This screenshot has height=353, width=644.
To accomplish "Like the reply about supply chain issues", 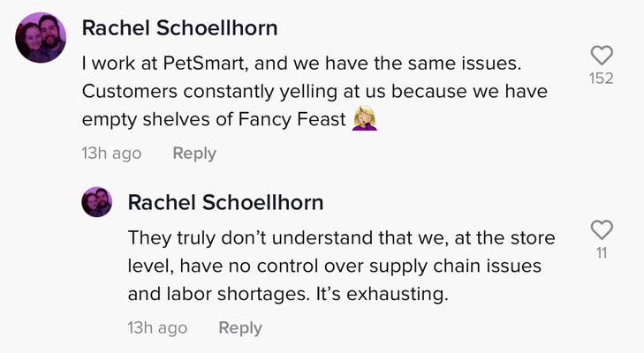I will (602, 230).
